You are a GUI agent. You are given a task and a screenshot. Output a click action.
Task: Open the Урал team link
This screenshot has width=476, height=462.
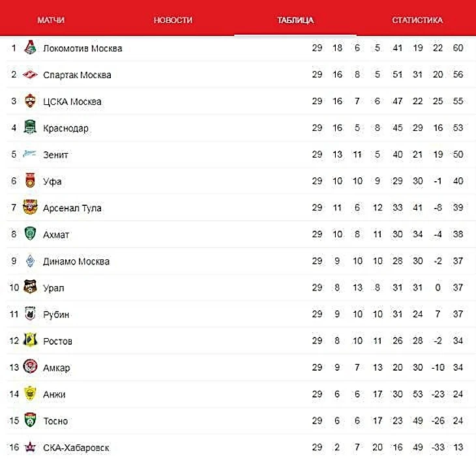(x=53, y=288)
